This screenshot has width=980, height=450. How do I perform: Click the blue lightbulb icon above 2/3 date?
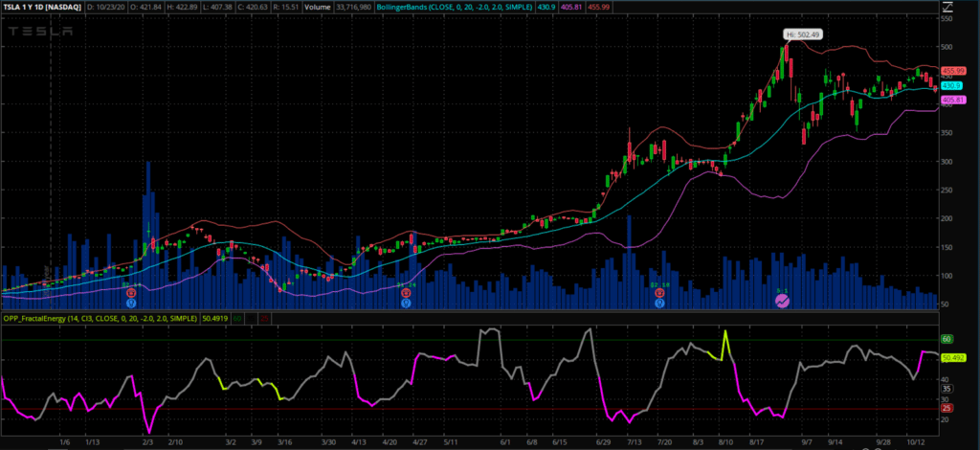(x=131, y=304)
